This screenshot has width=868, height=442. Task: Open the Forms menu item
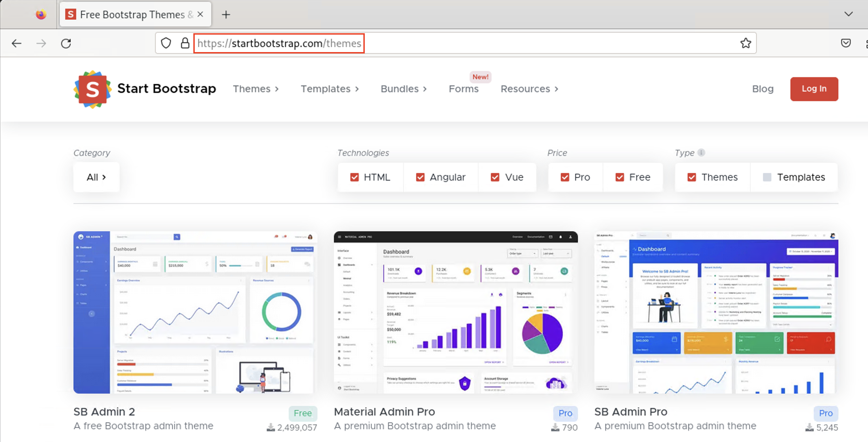[463, 89]
